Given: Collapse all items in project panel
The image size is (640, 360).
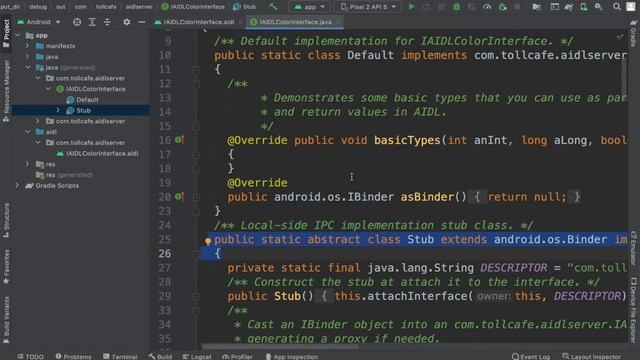Looking at the screenshot, I should [x=107, y=22].
